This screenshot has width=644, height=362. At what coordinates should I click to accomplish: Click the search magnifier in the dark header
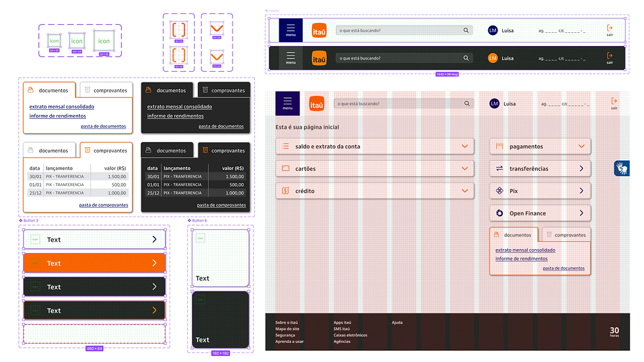pos(466,58)
